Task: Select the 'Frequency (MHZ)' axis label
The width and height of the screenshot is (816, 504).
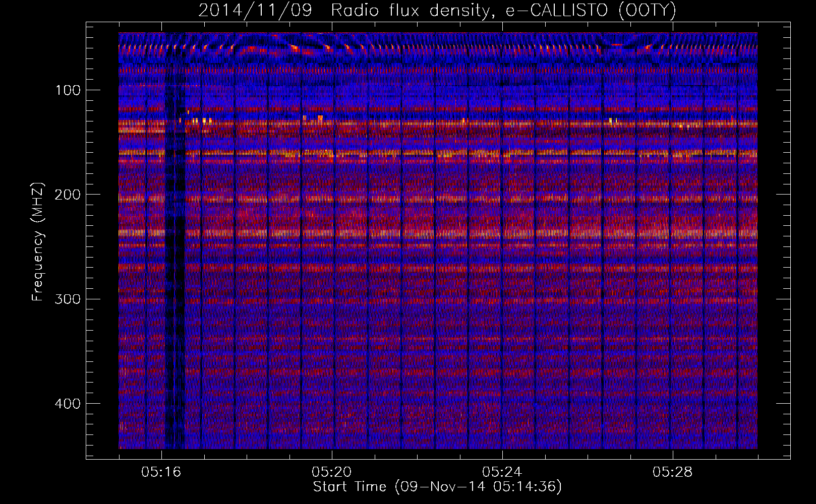Action: point(37,241)
